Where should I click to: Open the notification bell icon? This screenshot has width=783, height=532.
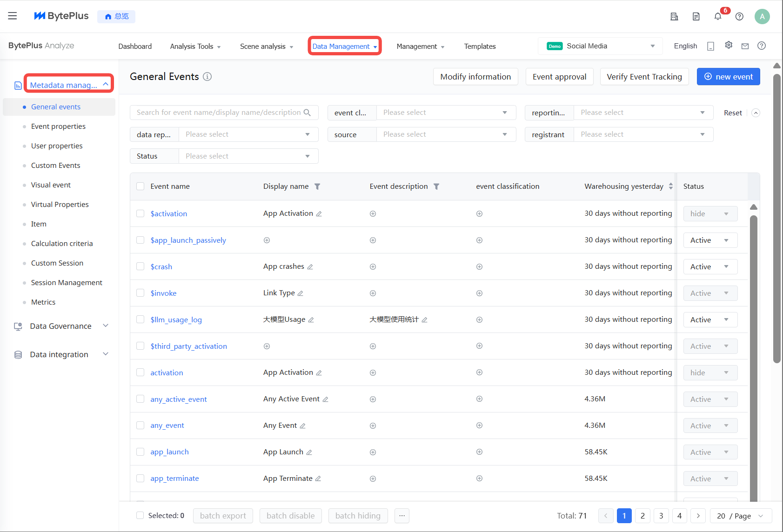718,17
